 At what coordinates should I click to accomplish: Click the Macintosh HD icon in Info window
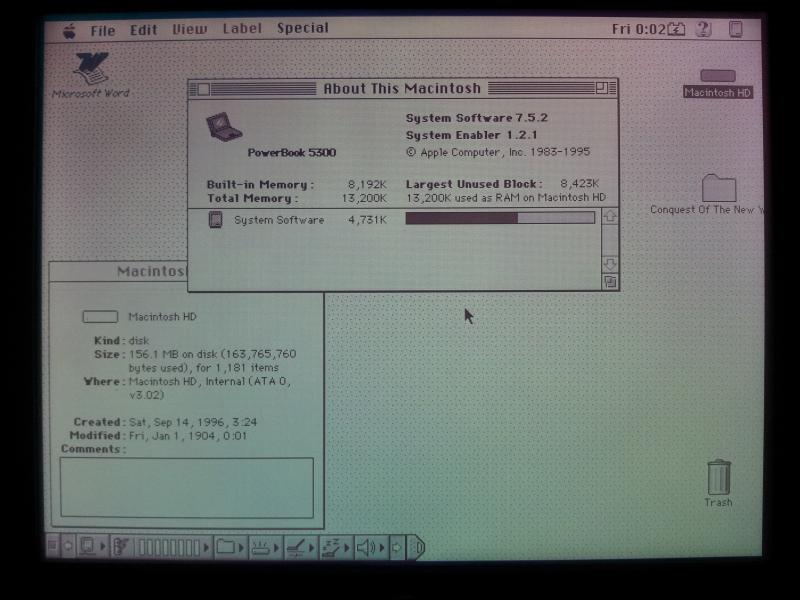100,317
